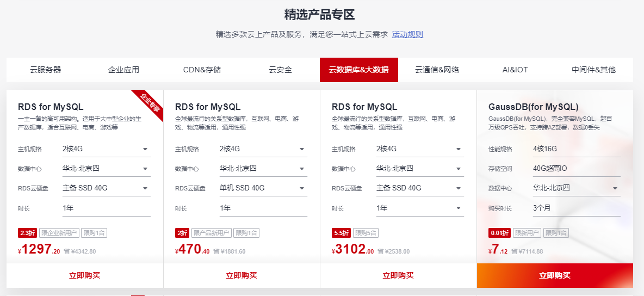This screenshot has width=644, height=296.
Task: Click the 0.01折 discount badge
Action: pos(499,233)
